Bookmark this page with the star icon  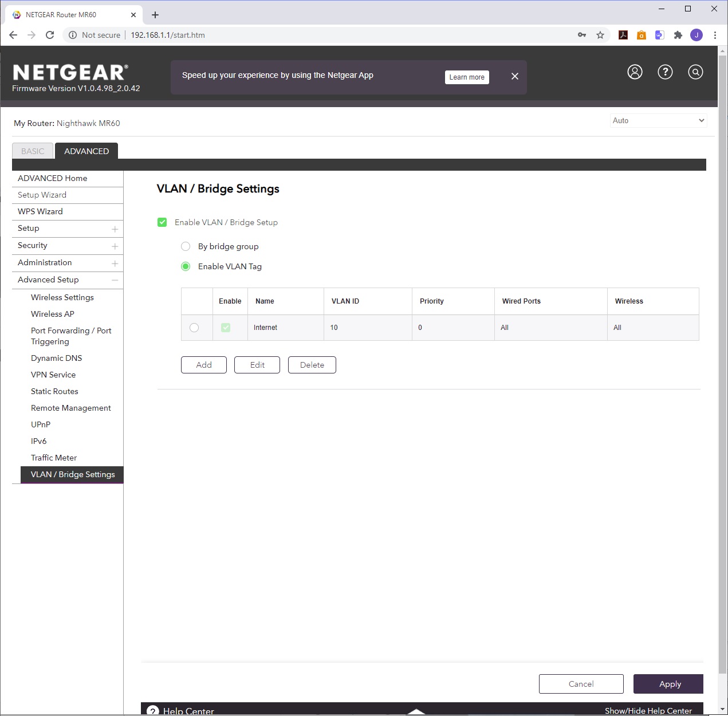point(600,35)
